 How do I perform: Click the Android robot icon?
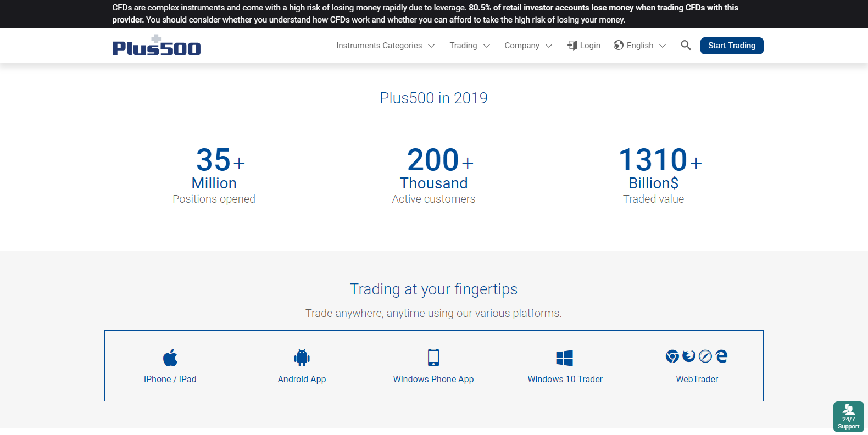(302, 358)
